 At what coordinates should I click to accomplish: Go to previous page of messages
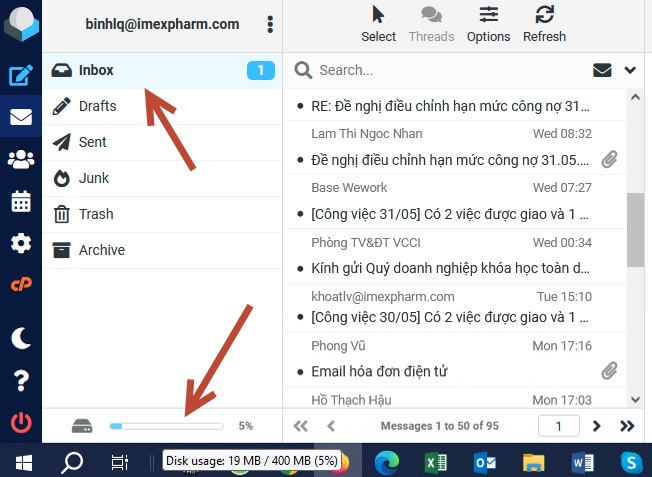(x=331, y=426)
